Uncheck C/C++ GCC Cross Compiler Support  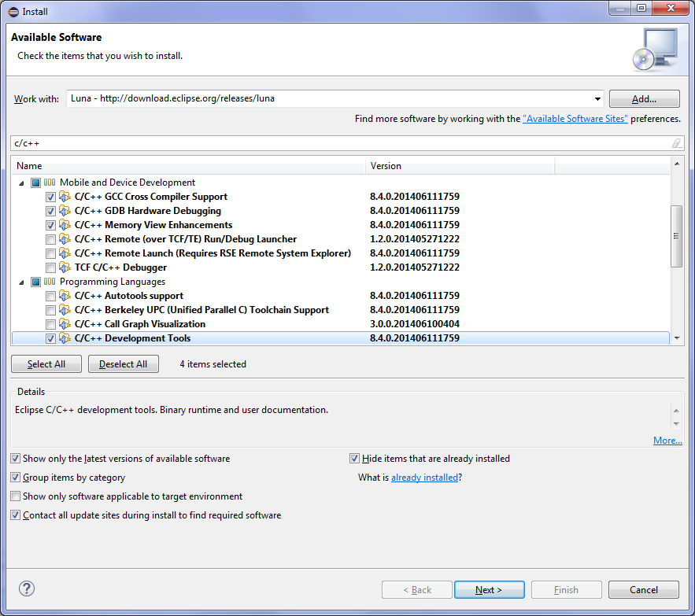50,197
